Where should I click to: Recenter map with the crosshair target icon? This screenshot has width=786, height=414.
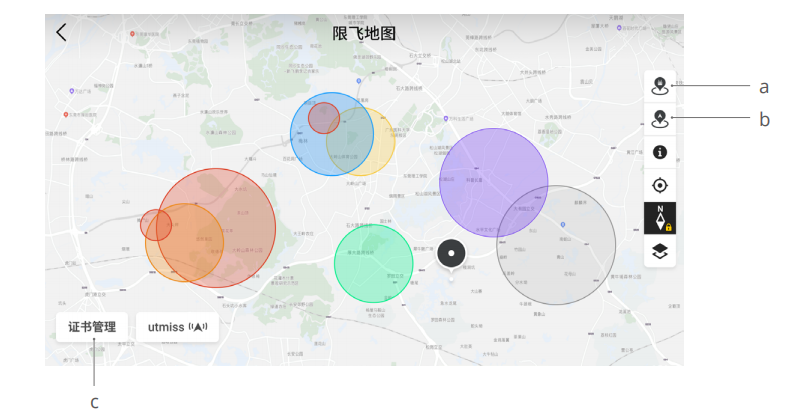coord(659,185)
